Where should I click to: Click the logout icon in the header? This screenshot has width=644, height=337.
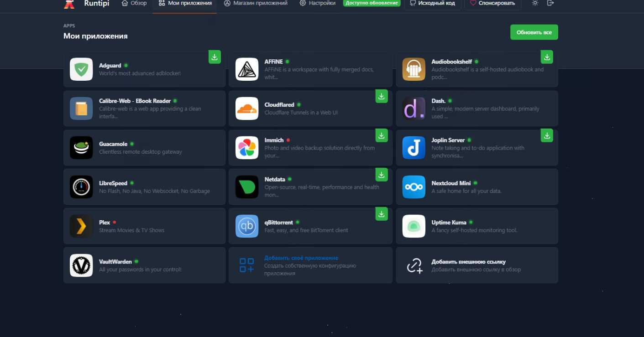coord(550,3)
